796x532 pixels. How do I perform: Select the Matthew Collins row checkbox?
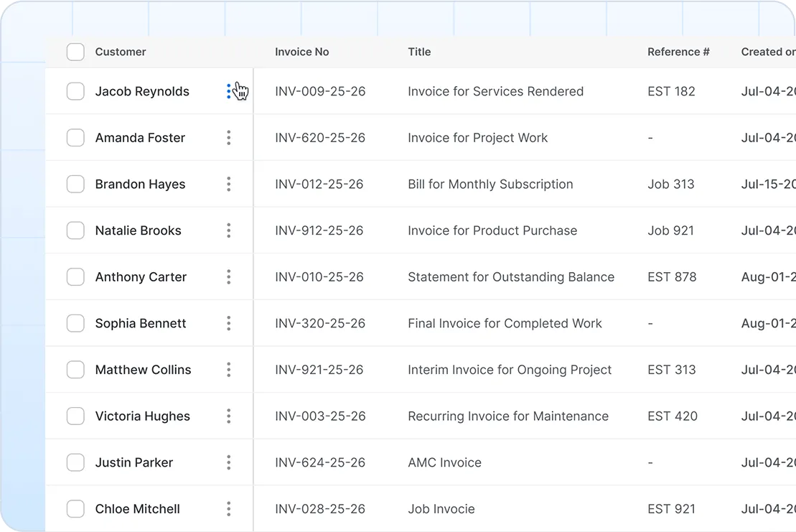coord(75,370)
